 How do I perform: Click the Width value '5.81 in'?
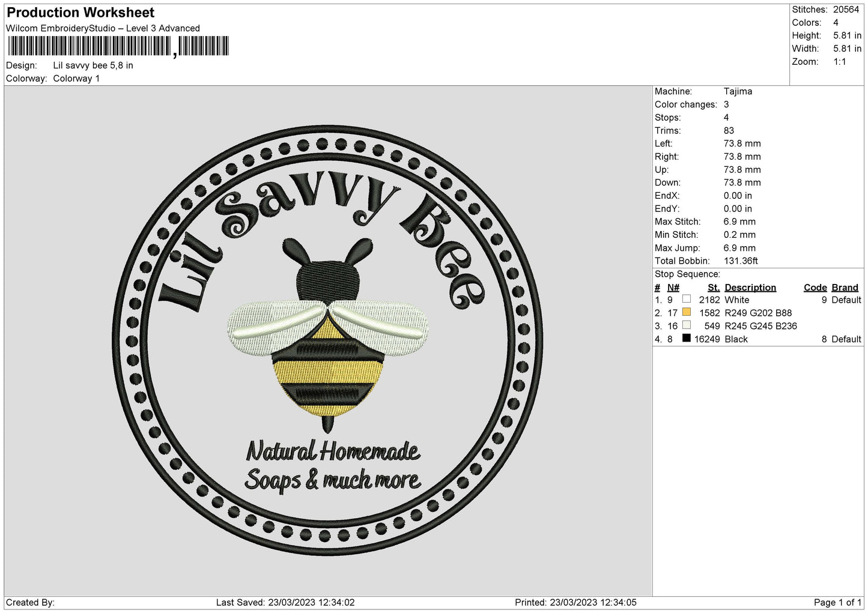[x=847, y=49]
